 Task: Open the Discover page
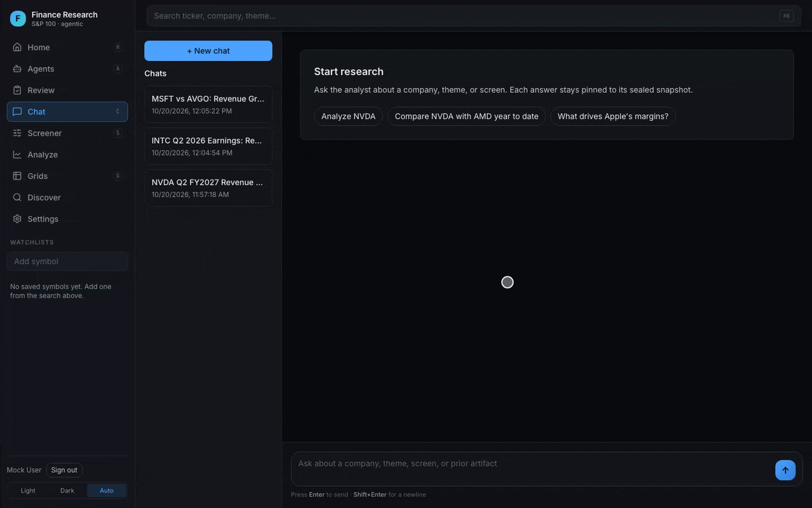pos(67,198)
